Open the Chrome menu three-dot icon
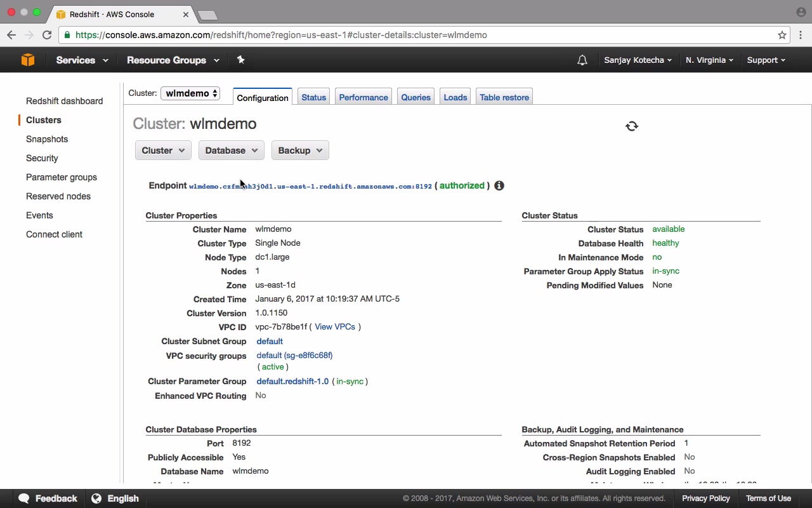812x508 pixels. 801,35
